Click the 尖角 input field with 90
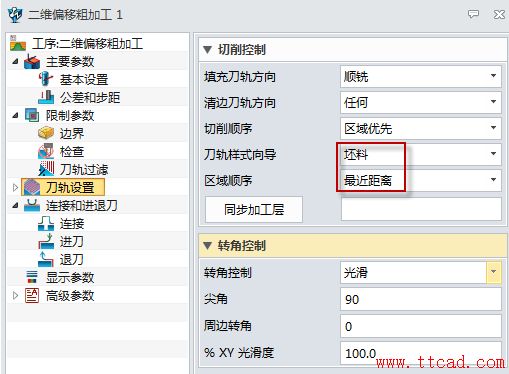The image size is (509, 374). [421, 299]
